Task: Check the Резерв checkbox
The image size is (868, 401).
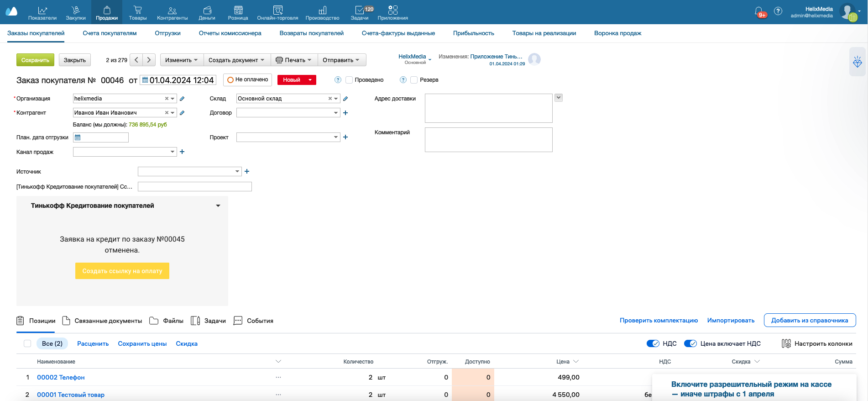Action: pos(414,80)
